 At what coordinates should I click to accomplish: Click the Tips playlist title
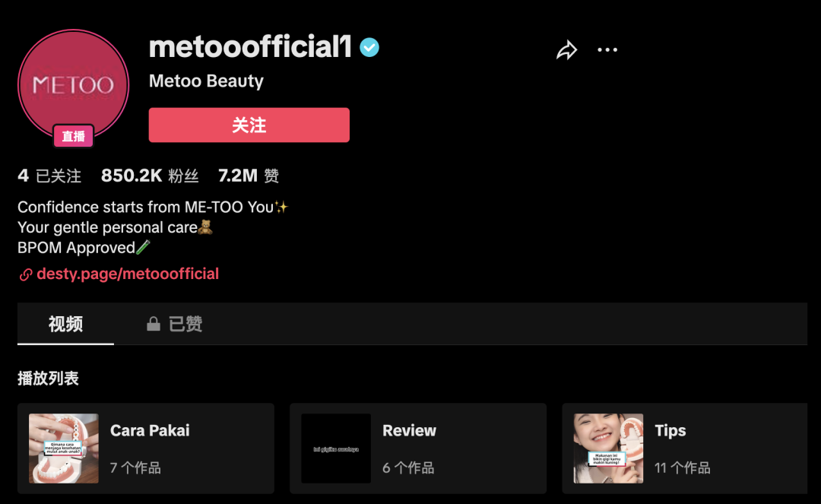tap(670, 430)
